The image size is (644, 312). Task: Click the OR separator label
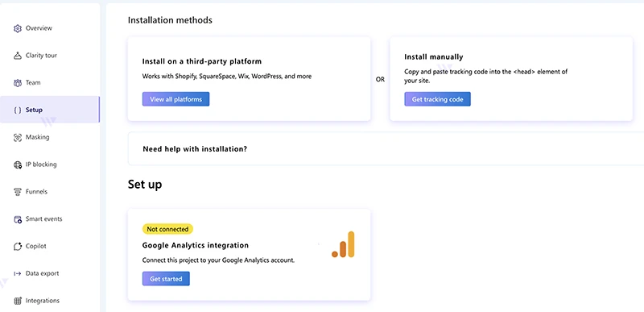click(x=380, y=79)
